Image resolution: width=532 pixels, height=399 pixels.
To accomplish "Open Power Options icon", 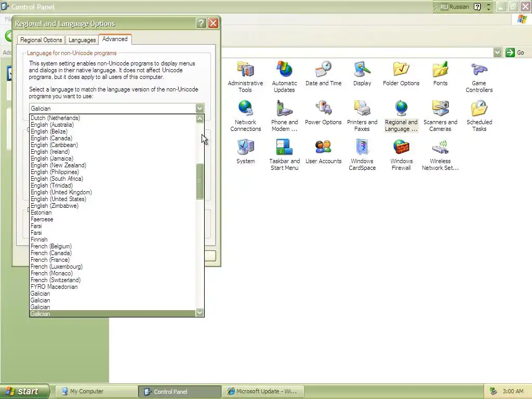I will 323,113.
